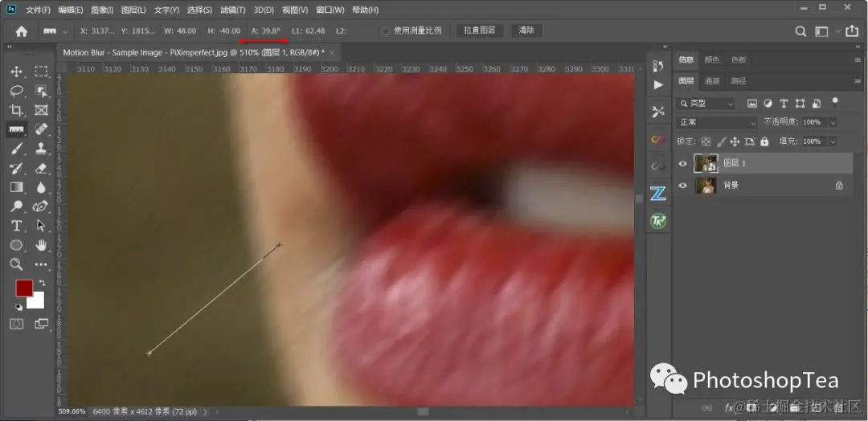Open the 不透明度 opacity slider arrow
The width and height of the screenshot is (868, 421).
click(x=833, y=122)
